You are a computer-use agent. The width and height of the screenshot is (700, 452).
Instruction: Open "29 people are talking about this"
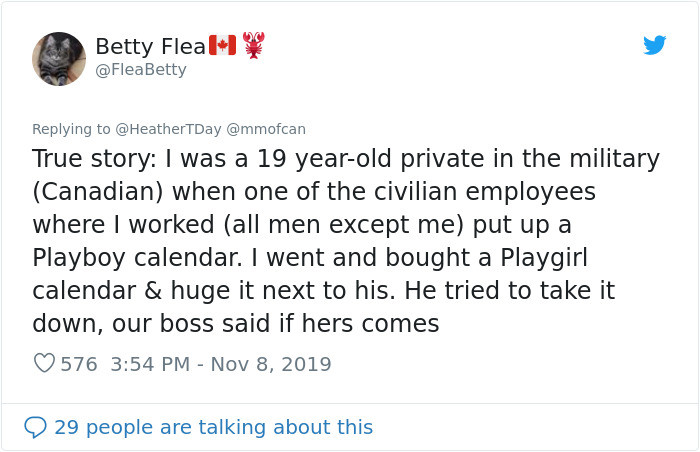[213, 427]
